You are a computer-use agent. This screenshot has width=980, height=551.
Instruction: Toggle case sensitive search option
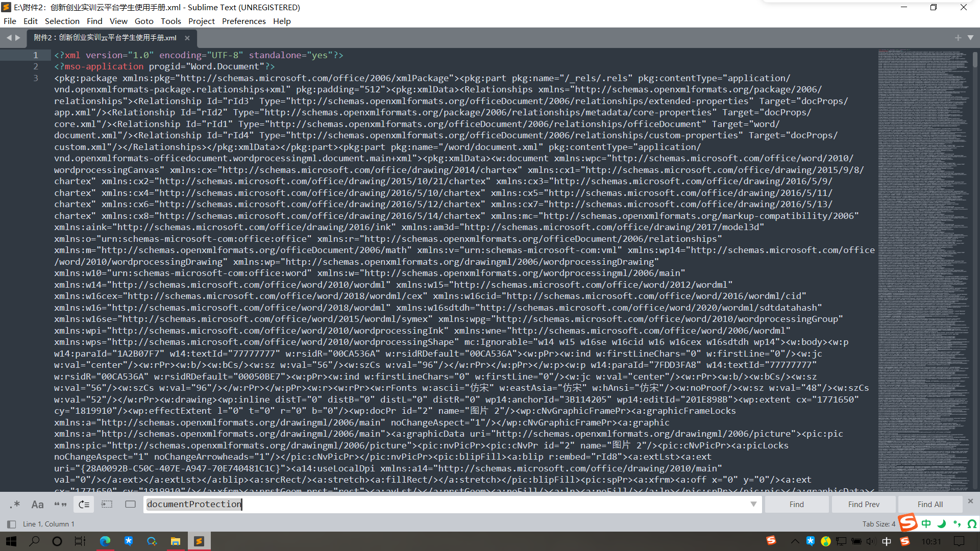tap(37, 504)
